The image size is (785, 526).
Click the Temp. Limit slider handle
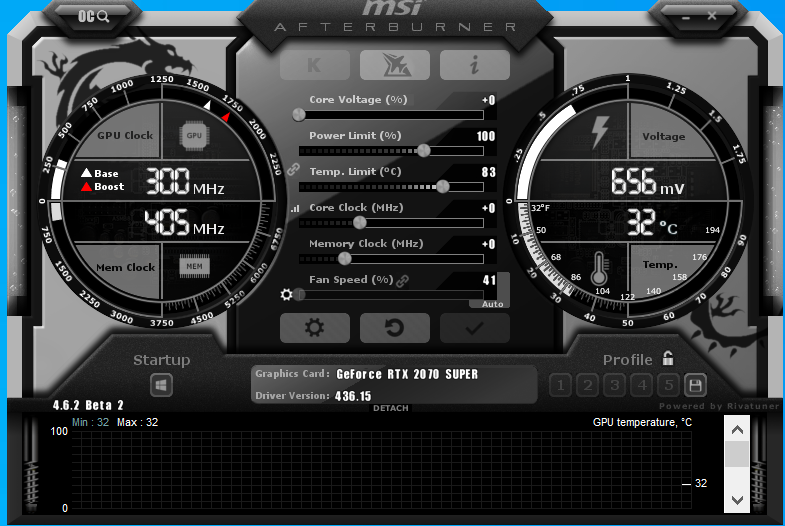tap(443, 187)
